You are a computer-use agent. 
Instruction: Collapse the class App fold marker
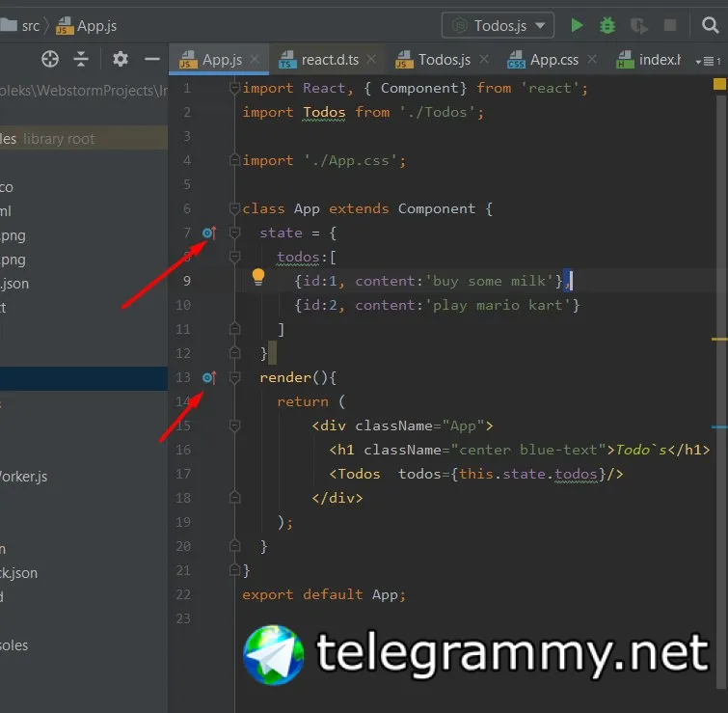point(235,208)
